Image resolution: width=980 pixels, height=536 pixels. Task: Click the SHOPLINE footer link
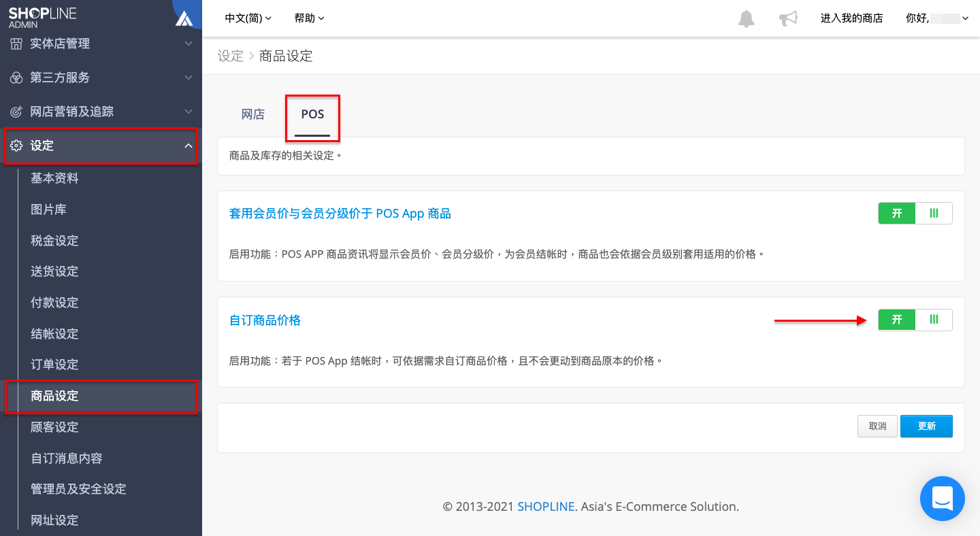[546, 507]
